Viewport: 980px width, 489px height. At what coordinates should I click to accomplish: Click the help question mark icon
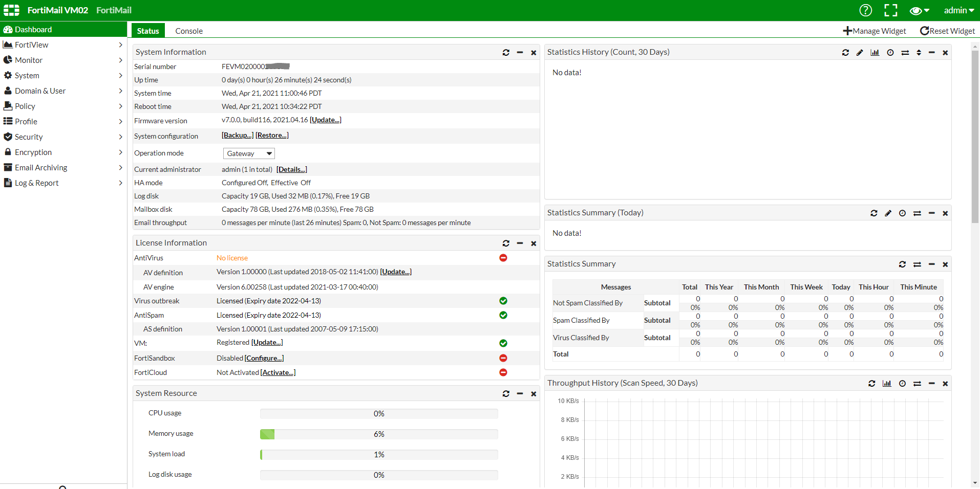point(865,10)
